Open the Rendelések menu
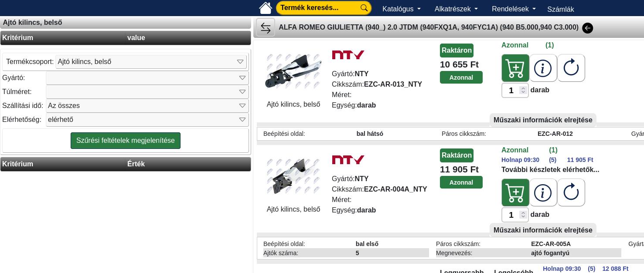Viewport: 644px width, 273px height. (x=514, y=9)
